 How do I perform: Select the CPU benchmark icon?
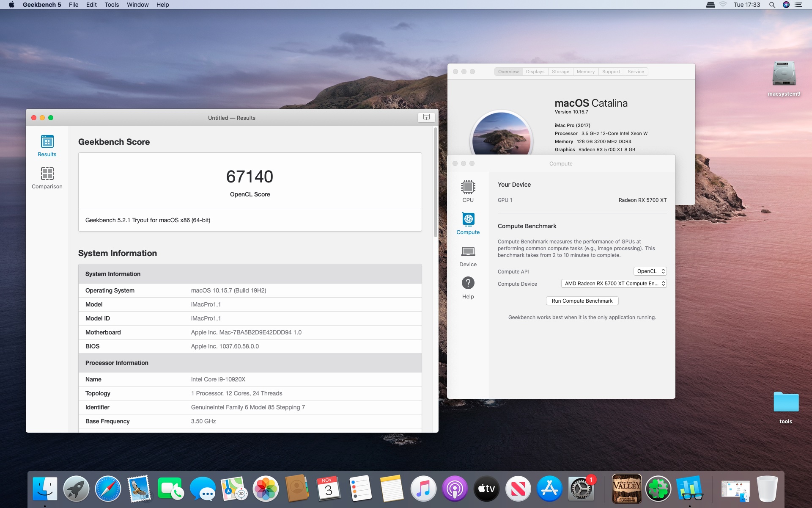[x=468, y=188]
